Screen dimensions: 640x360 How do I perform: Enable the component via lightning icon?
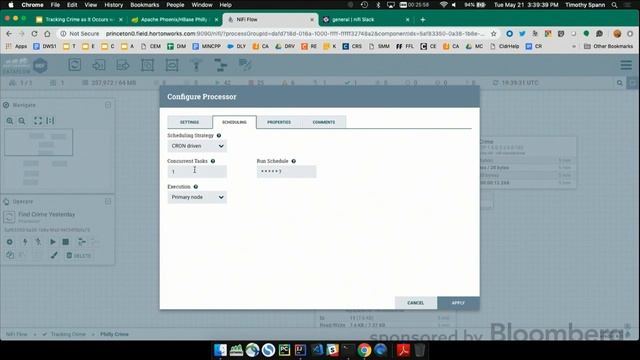(x=25, y=242)
